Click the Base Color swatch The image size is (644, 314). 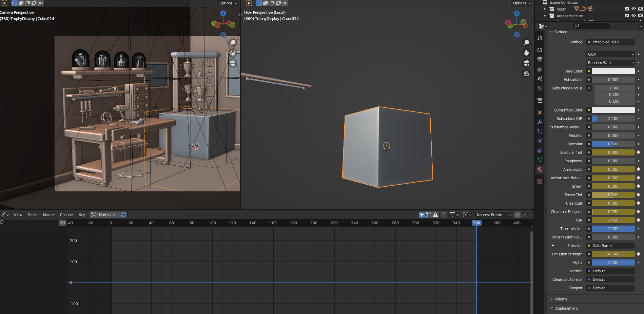[613, 71]
